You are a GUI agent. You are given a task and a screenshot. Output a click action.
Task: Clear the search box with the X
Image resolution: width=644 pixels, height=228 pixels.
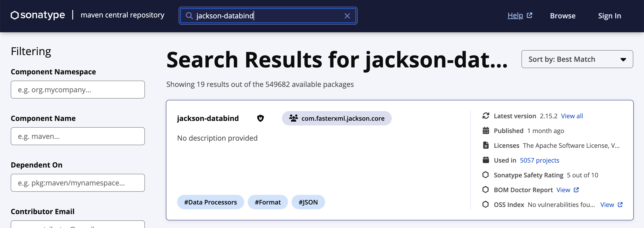click(x=347, y=16)
